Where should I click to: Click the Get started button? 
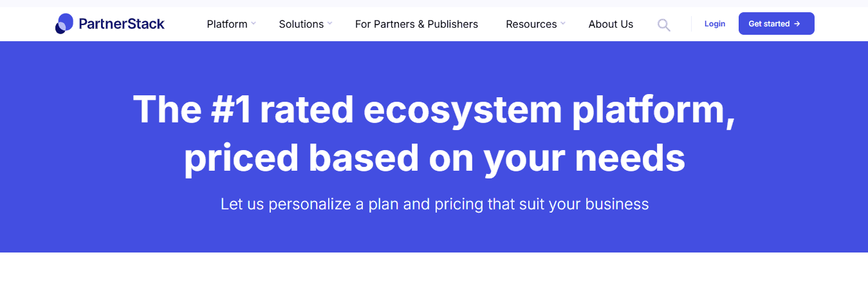point(777,24)
